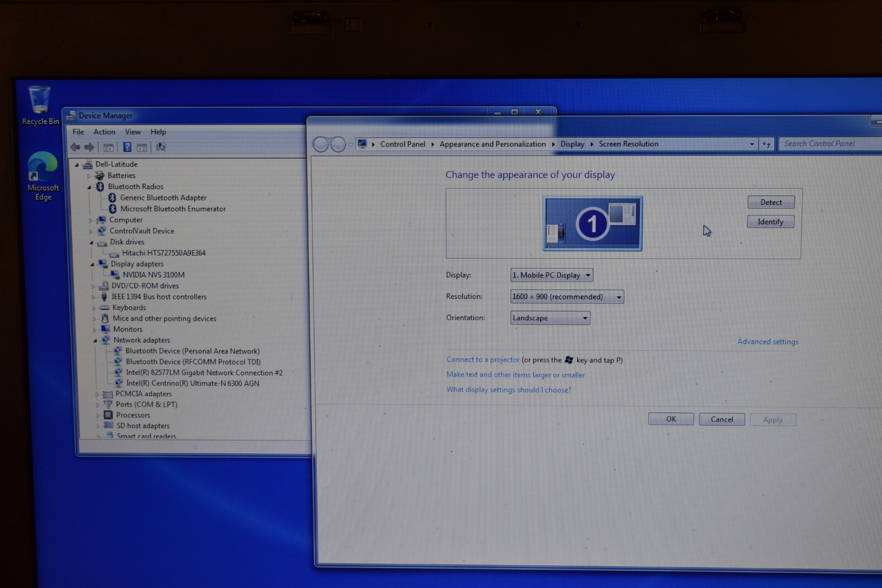Open the Orientation dropdown showing Landscape
Image resolution: width=882 pixels, height=588 pixels.
click(x=550, y=318)
